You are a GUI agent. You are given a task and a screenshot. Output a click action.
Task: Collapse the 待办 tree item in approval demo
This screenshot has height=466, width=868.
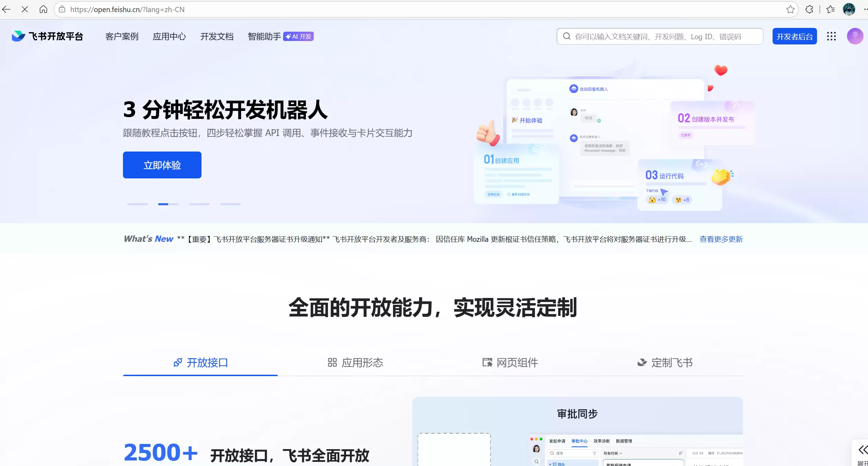[550, 464]
